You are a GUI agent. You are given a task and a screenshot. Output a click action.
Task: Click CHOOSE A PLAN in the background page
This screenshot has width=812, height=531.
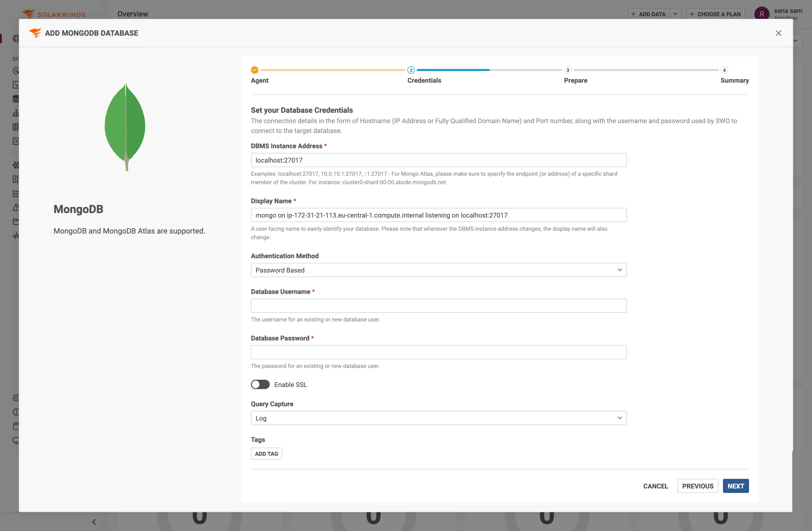(715, 14)
